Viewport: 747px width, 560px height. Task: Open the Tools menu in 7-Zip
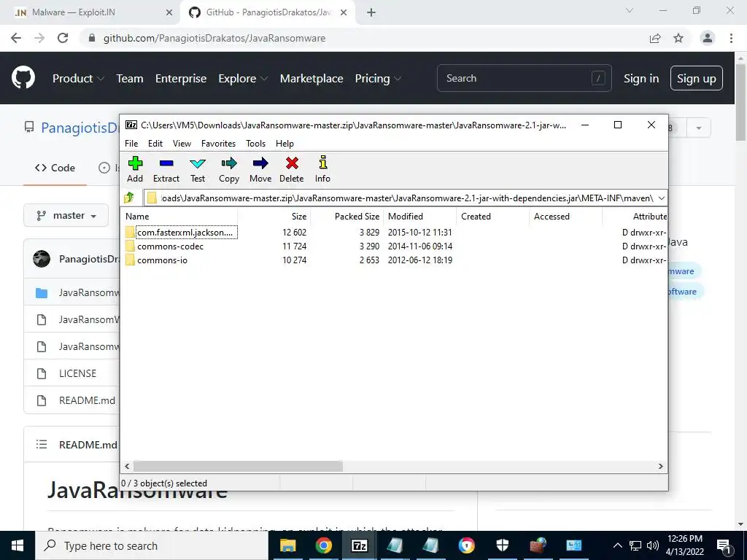coord(255,144)
